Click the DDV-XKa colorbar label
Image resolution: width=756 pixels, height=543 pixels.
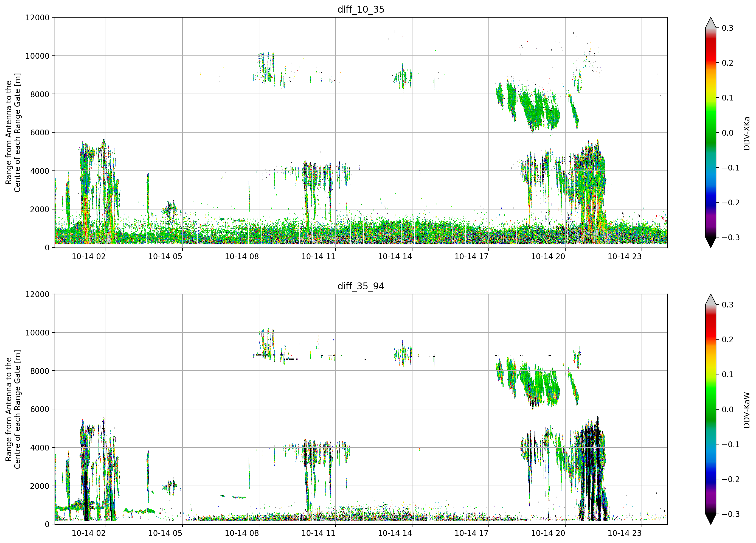pyautogui.click(x=747, y=133)
